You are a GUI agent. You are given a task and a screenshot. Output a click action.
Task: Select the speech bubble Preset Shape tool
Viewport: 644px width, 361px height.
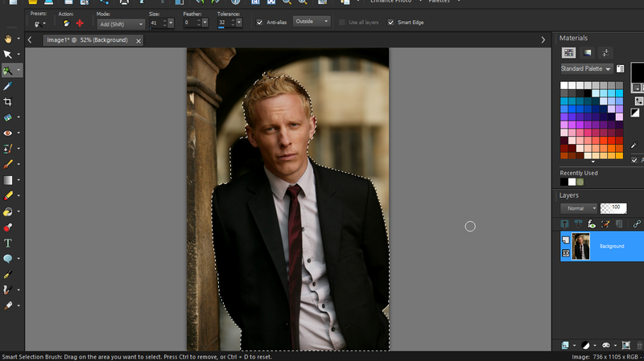coord(8,258)
